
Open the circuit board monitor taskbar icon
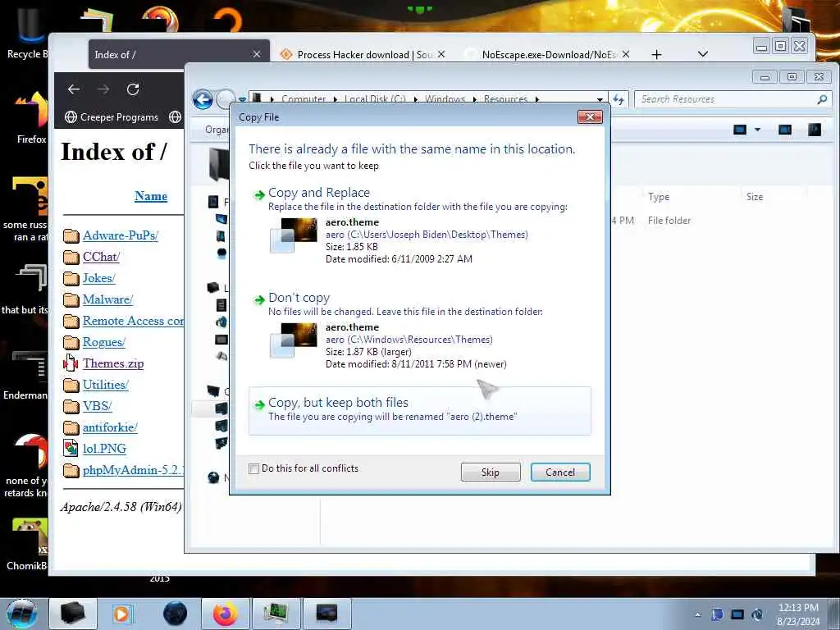coord(276,614)
